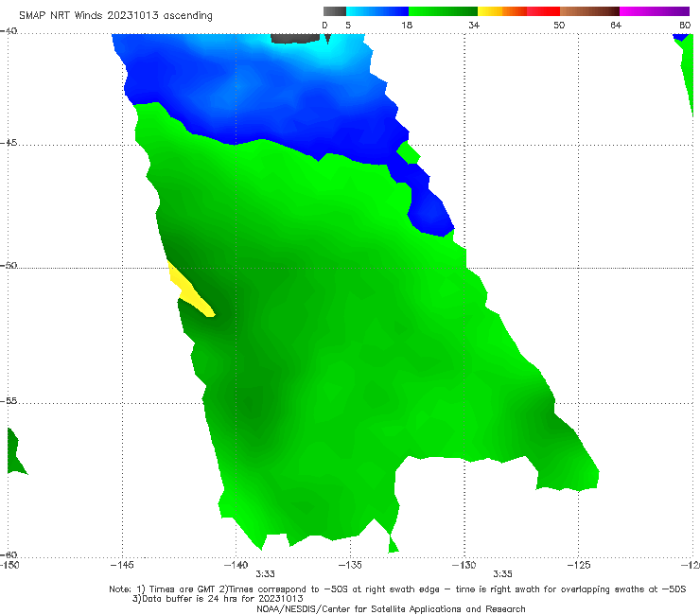Pick the green 18–34 color bar segment

click(443, 11)
